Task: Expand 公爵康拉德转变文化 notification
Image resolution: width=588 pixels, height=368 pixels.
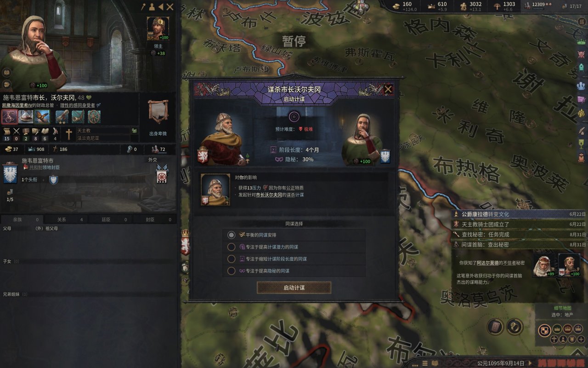Action: pyautogui.click(x=519, y=214)
